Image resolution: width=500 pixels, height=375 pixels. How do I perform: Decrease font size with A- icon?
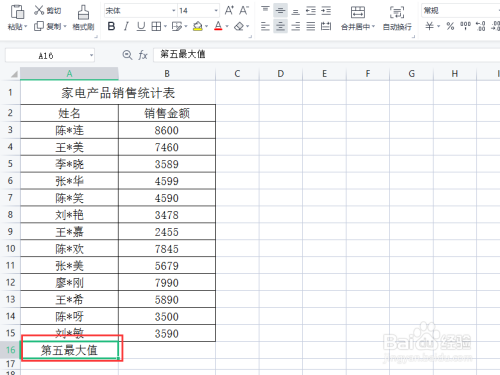pyautogui.click(x=244, y=10)
